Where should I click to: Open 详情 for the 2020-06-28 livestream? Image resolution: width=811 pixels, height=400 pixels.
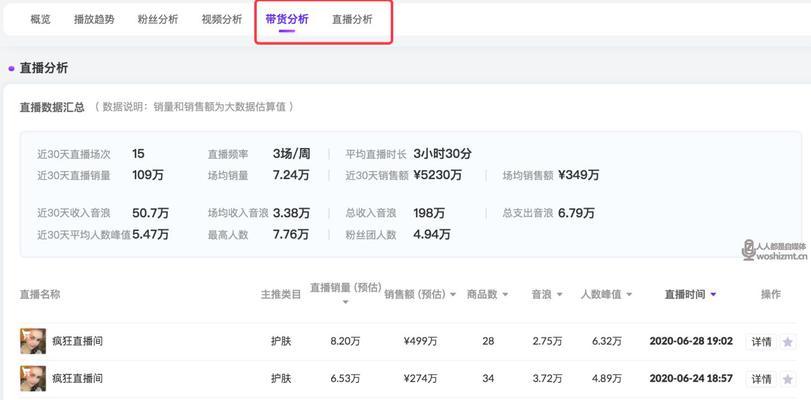(x=761, y=342)
